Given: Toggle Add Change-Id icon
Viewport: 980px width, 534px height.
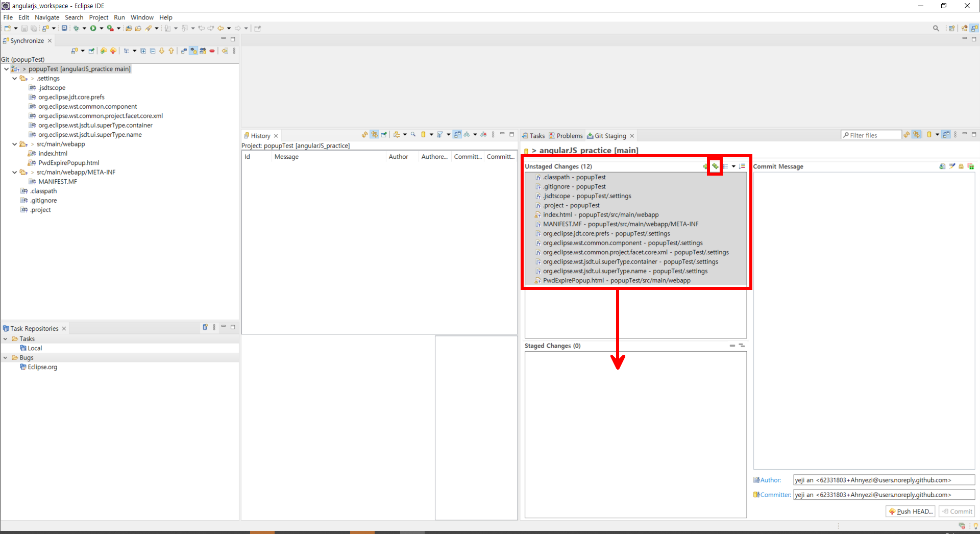Looking at the screenshot, I should click(x=971, y=166).
